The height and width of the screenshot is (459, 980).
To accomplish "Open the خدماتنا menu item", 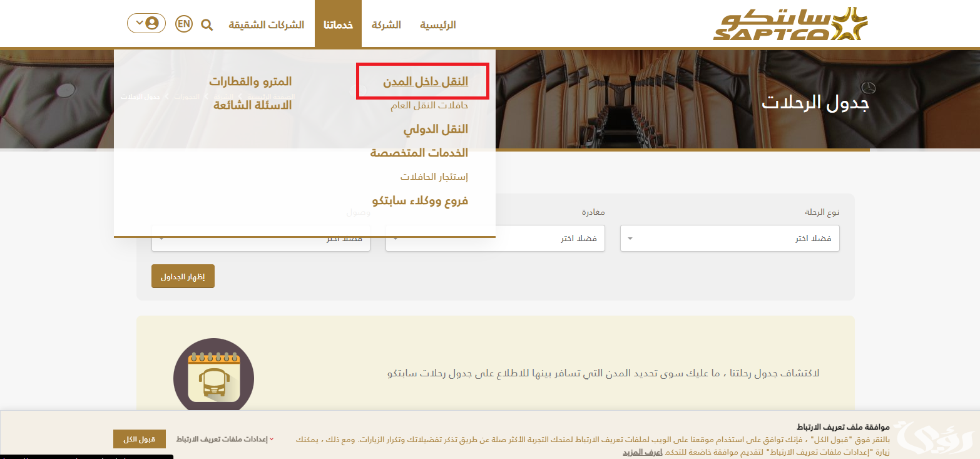I will [338, 25].
